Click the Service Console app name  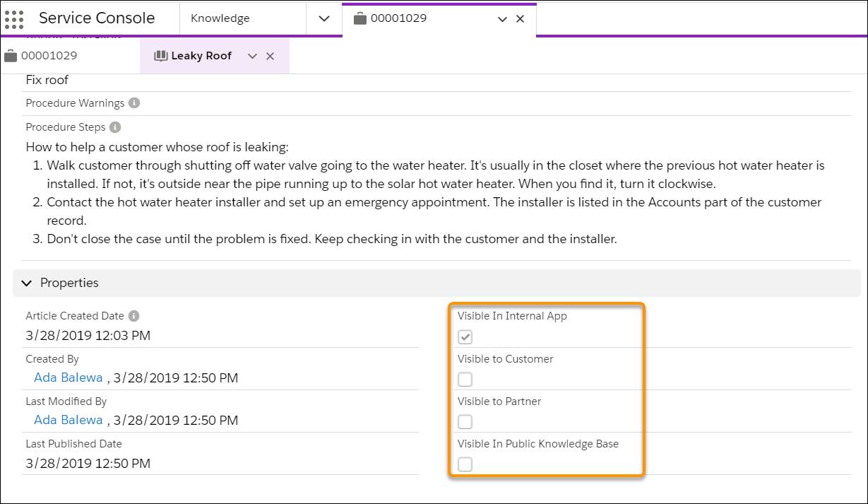[97, 18]
